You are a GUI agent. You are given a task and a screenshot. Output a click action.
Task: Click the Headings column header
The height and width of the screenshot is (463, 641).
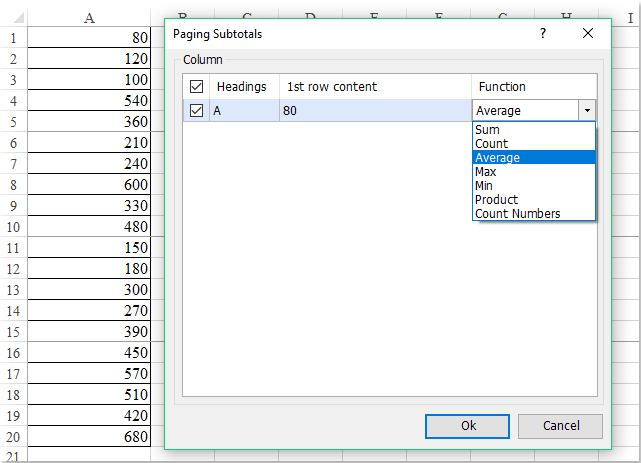coord(241,87)
